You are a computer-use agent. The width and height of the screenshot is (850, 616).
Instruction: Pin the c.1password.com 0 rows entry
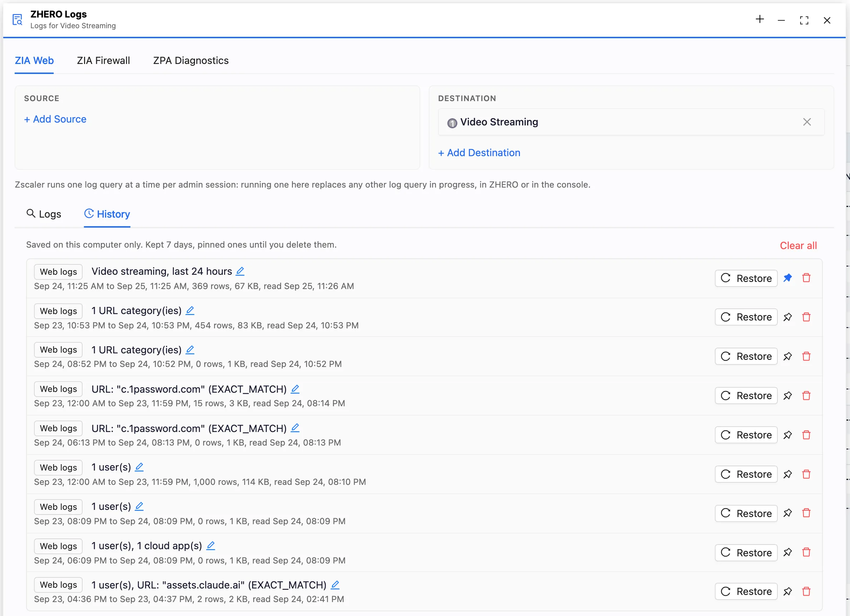pyautogui.click(x=788, y=435)
